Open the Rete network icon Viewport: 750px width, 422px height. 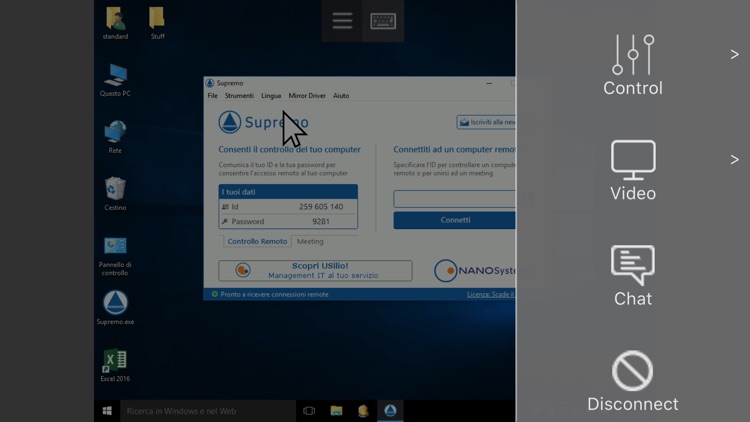coord(115,137)
